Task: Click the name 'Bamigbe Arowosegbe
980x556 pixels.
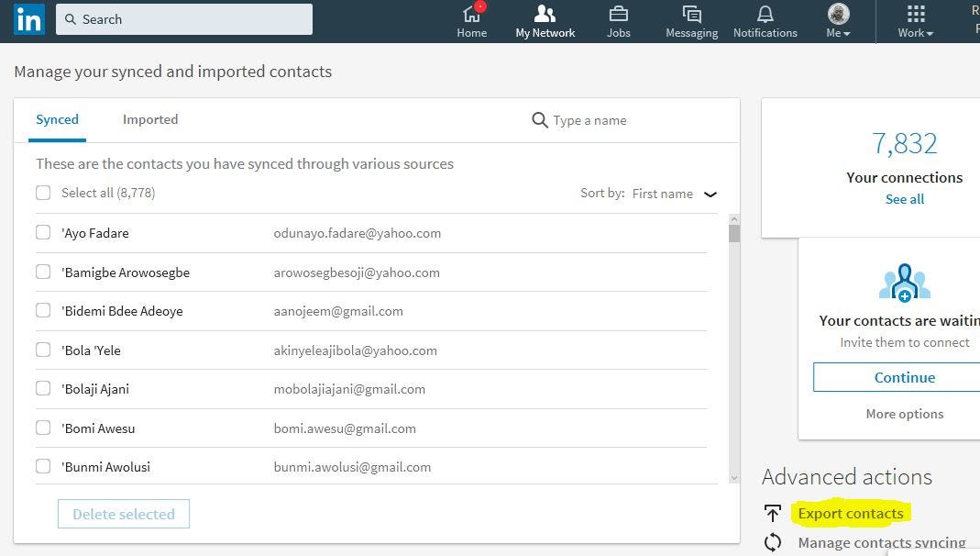Action: coord(126,272)
